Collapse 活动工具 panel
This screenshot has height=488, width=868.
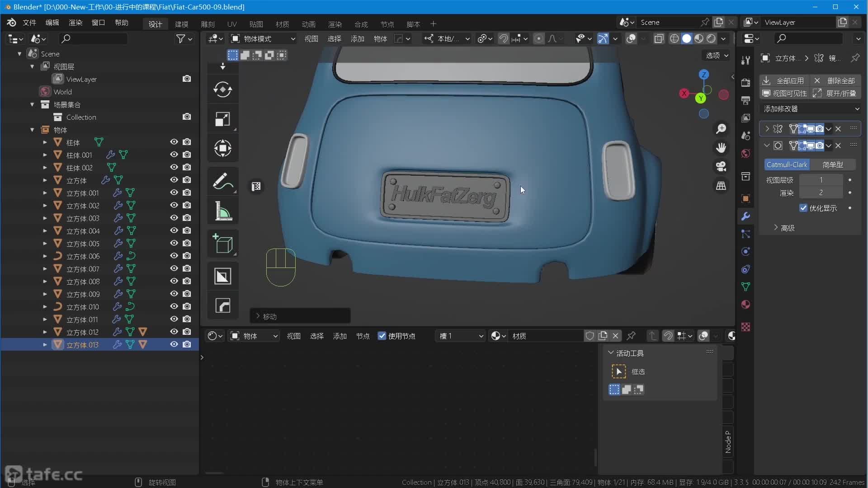tap(611, 353)
